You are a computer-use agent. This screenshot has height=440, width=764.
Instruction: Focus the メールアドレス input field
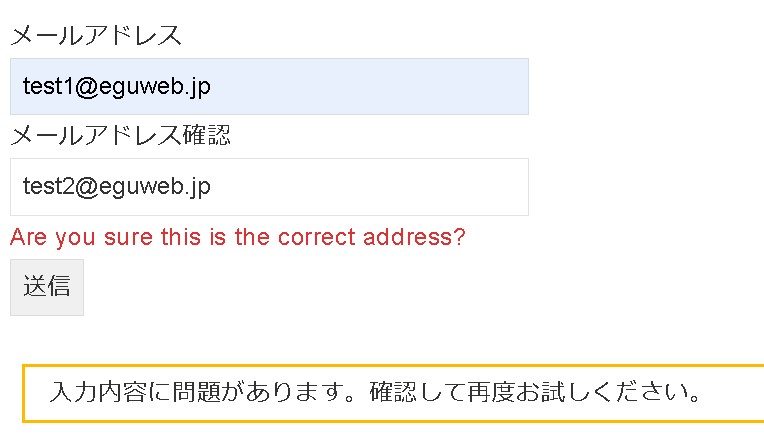269,87
